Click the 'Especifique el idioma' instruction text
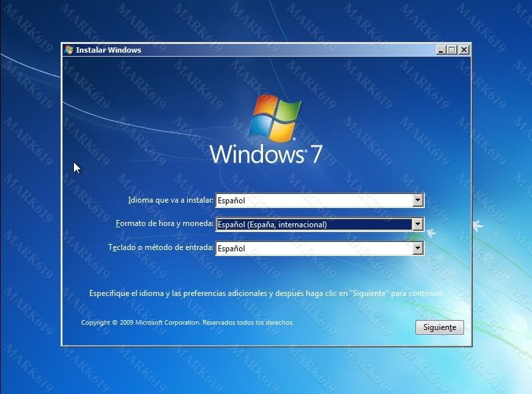 coord(266,293)
